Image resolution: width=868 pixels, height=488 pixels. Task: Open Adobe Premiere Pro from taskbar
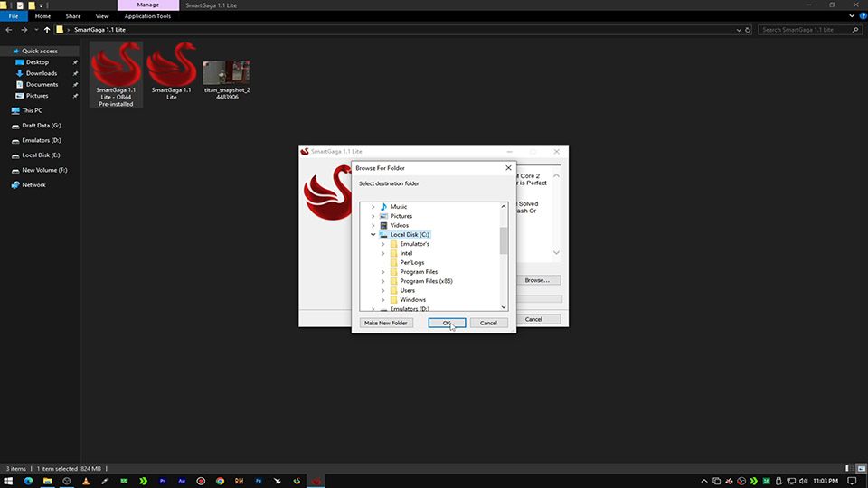coord(163,482)
